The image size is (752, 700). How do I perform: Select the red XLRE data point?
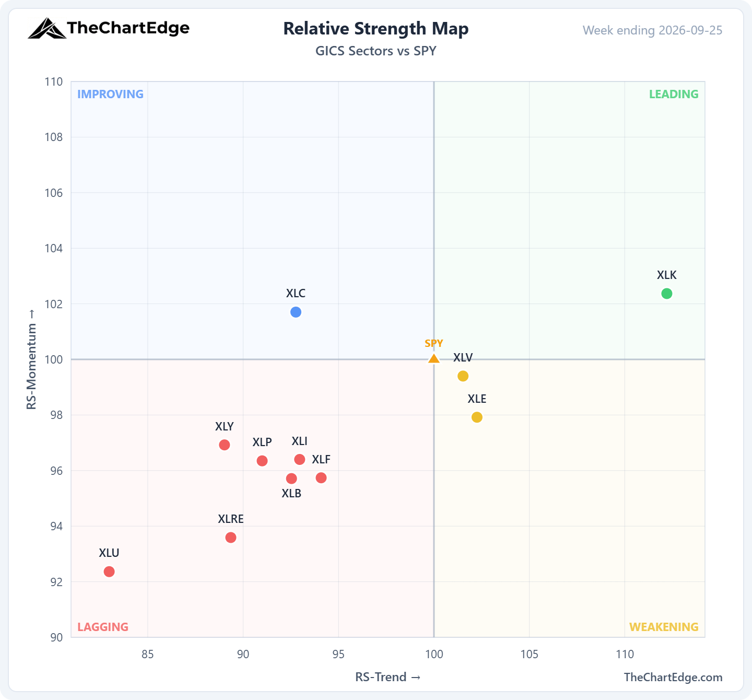[231, 538]
